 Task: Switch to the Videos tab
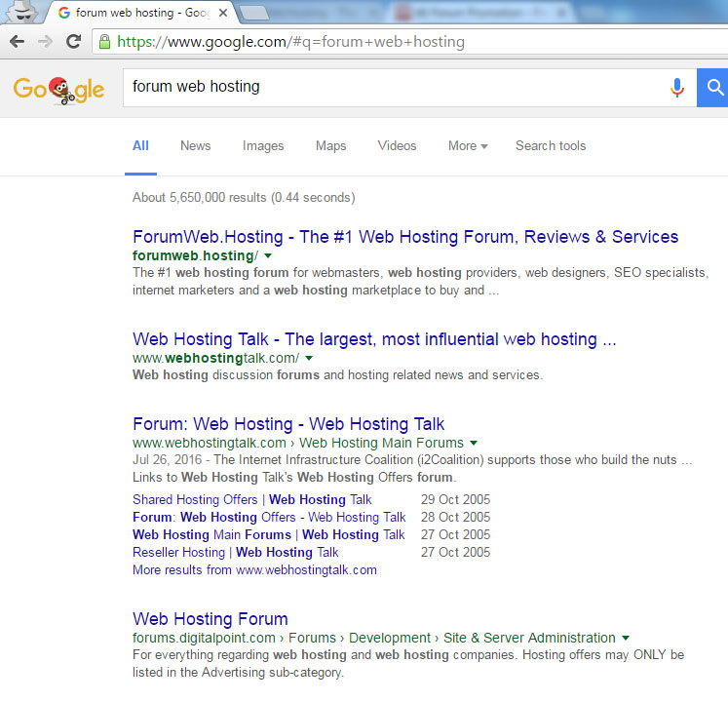tap(397, 146)
